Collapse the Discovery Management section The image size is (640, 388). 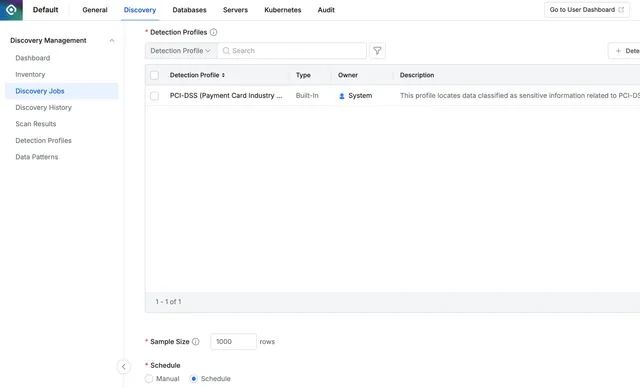point(111,40)
